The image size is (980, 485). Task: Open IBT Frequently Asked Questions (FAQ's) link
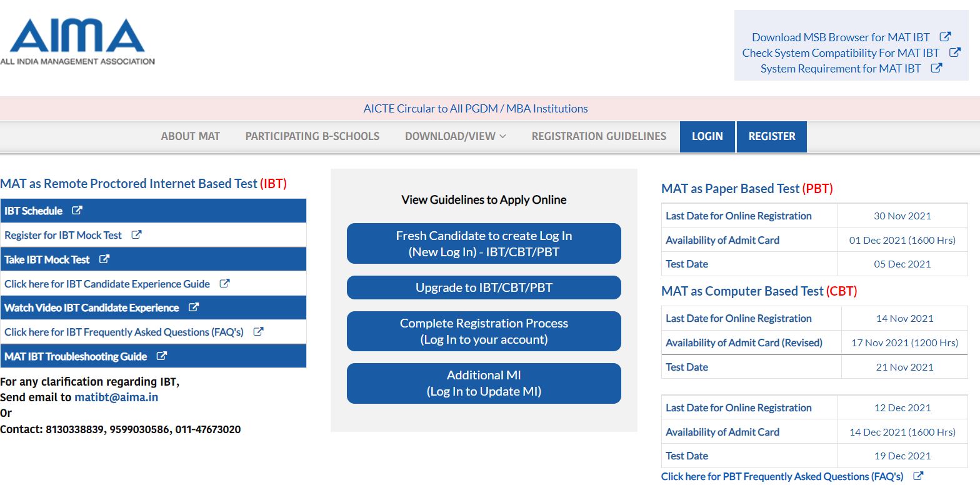124,332
